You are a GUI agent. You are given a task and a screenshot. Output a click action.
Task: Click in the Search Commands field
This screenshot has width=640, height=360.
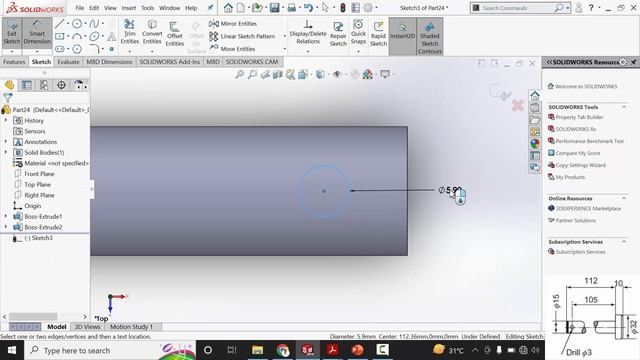coord(516,8)
